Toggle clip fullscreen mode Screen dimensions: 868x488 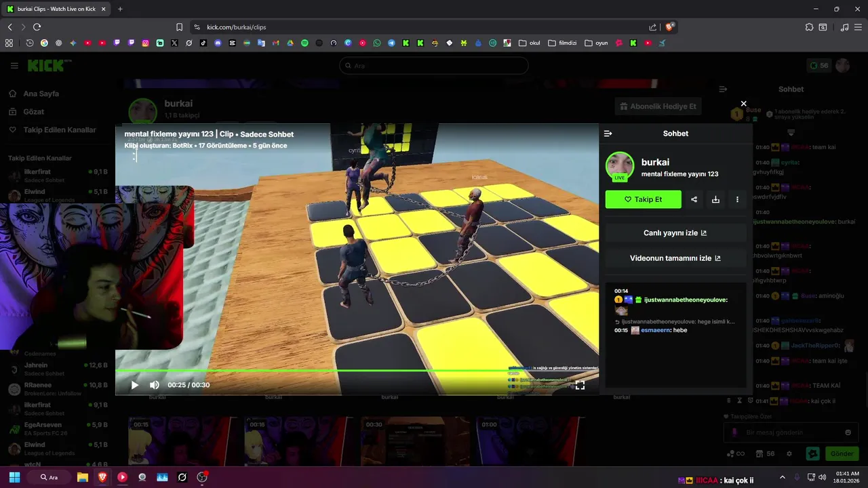pos(580,385)
